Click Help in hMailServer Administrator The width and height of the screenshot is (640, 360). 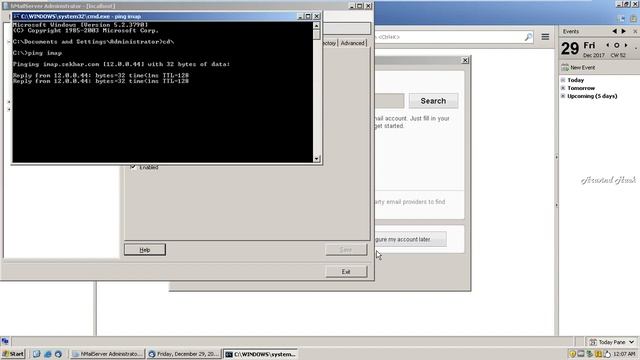[x=145, y=250]
